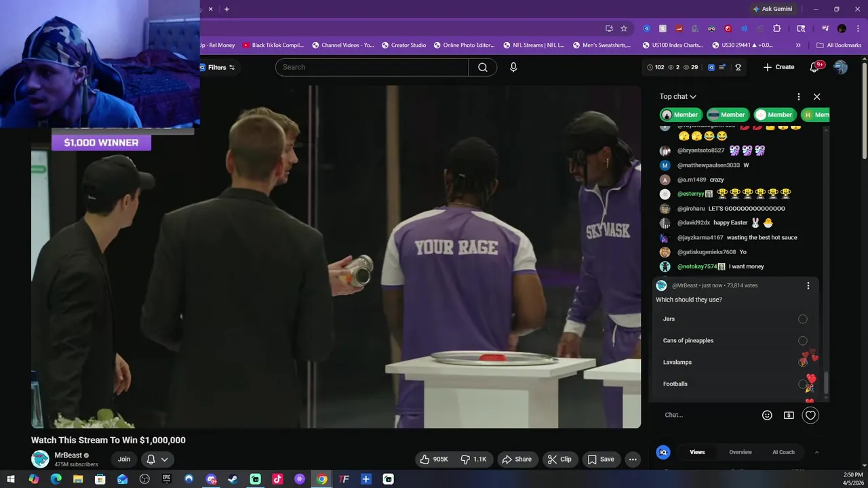Like the video (905K)
This screenshot has width=868, height=488.
tap(434, 459)
